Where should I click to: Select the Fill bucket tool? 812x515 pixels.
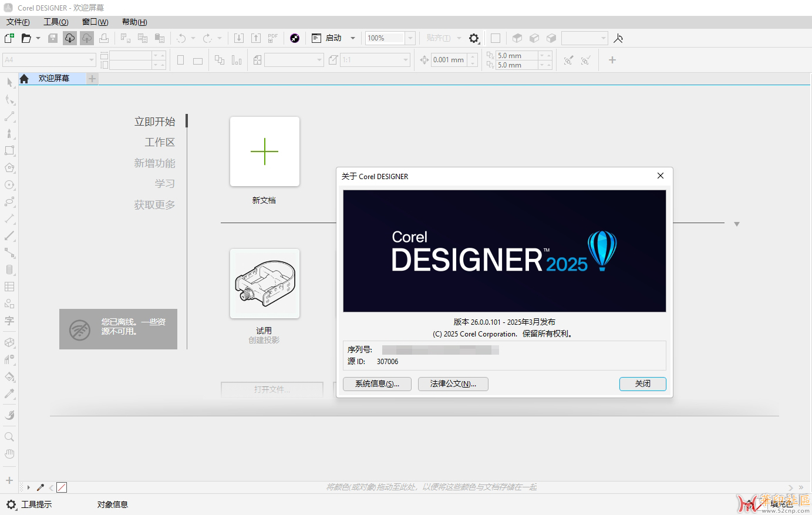coord(9,376)
